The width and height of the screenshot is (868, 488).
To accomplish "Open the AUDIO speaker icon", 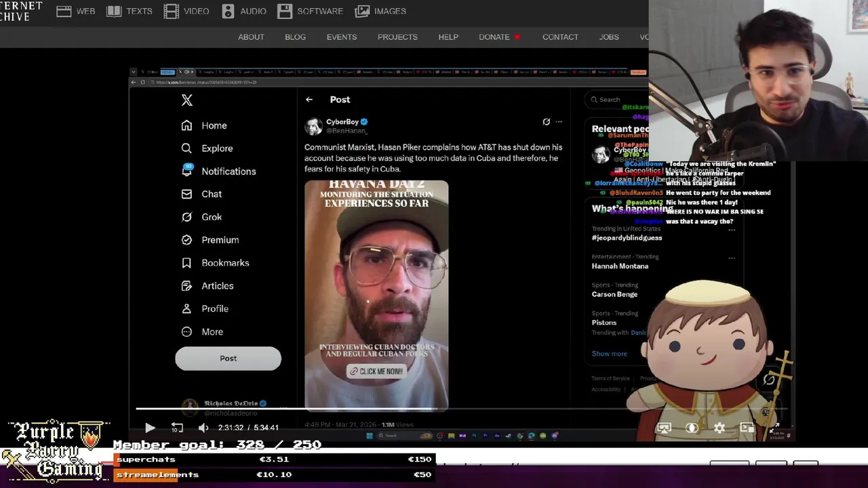I will [228, 11].
